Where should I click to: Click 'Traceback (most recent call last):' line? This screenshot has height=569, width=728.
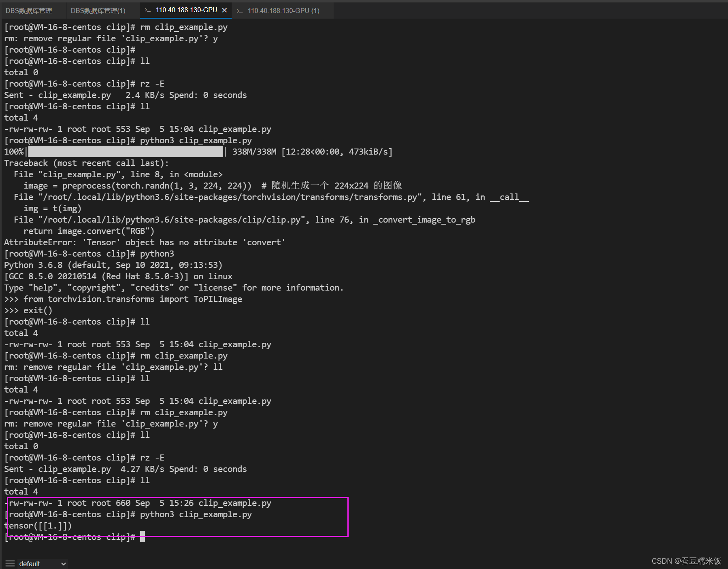click(86, 163)
